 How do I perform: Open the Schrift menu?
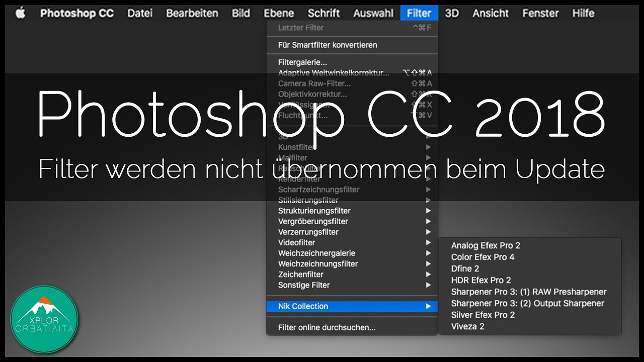pyautogui.click(x=324, y=13)
